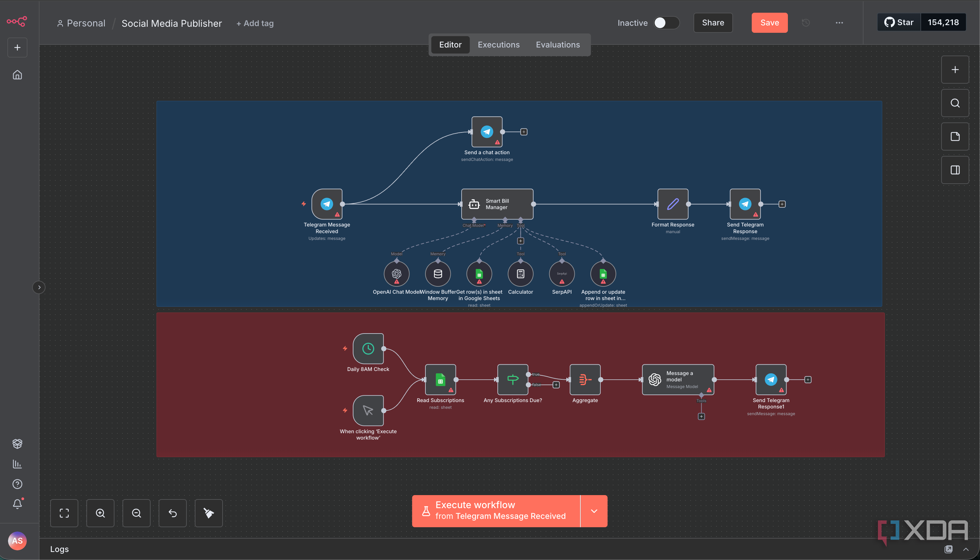Click the 154,218 star count
980x560 pixels.
click(943, 22)
